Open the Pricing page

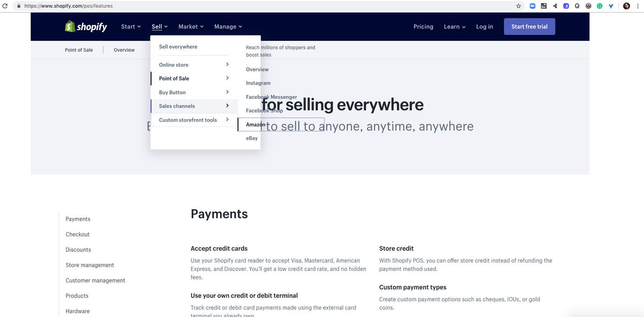(x=423, y=26)
